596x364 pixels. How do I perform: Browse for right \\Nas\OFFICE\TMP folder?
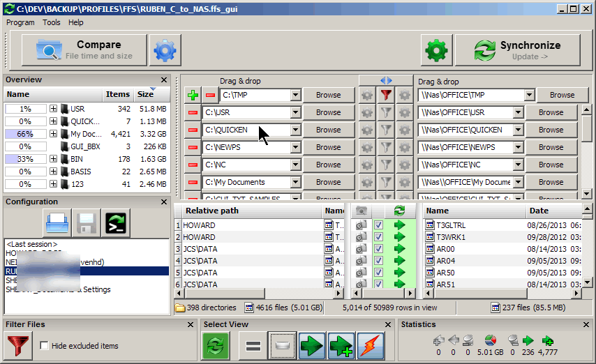(x=563, y=95)
